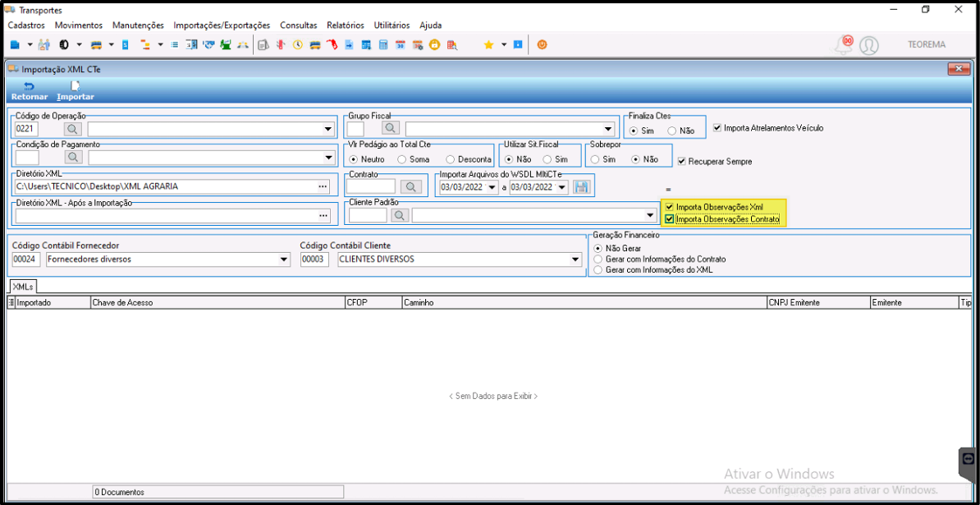Image resolution: width=980 pixels, height=505 pixels.
Task: Select Sim under Sobrepor
Action: click(604, 159)
